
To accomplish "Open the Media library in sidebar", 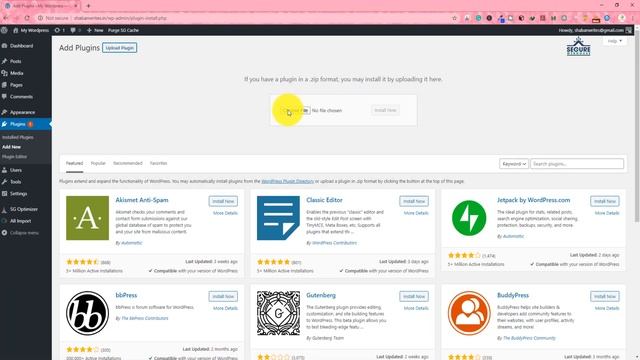I will tap(16, 73).
